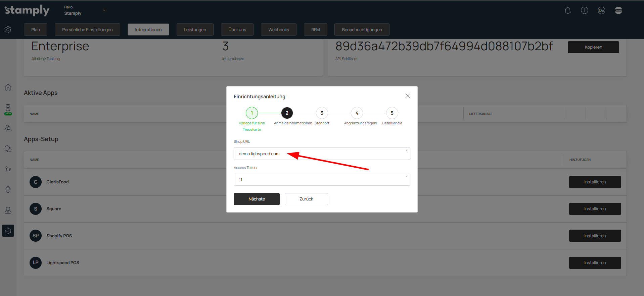Image resolution: width=644 pixels, height=296 pixels.
Task: Open the Persönliche Einstellungen tab
Action: 87,29
